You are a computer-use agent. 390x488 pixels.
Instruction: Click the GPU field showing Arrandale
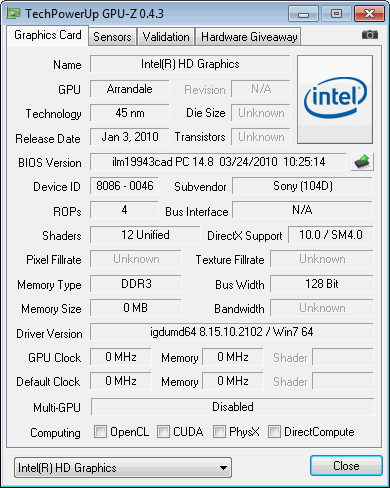pyautogui.click(x=130, y=89)
